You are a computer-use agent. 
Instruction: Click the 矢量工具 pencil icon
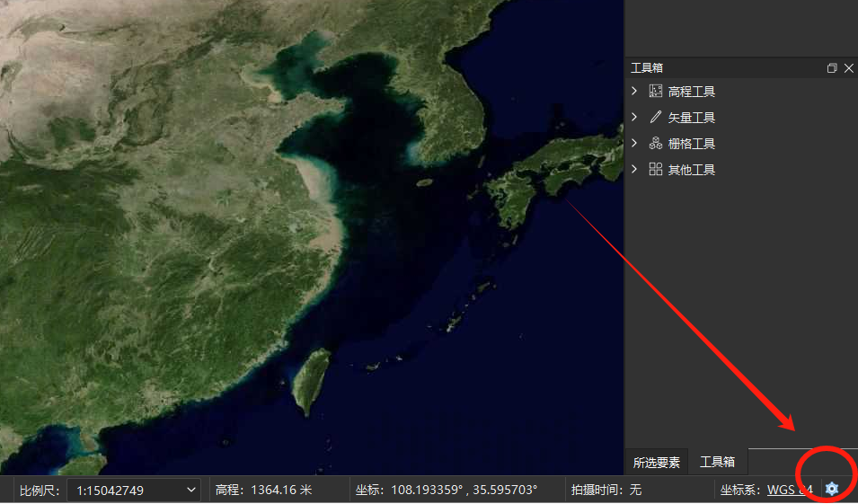(656, 117)
